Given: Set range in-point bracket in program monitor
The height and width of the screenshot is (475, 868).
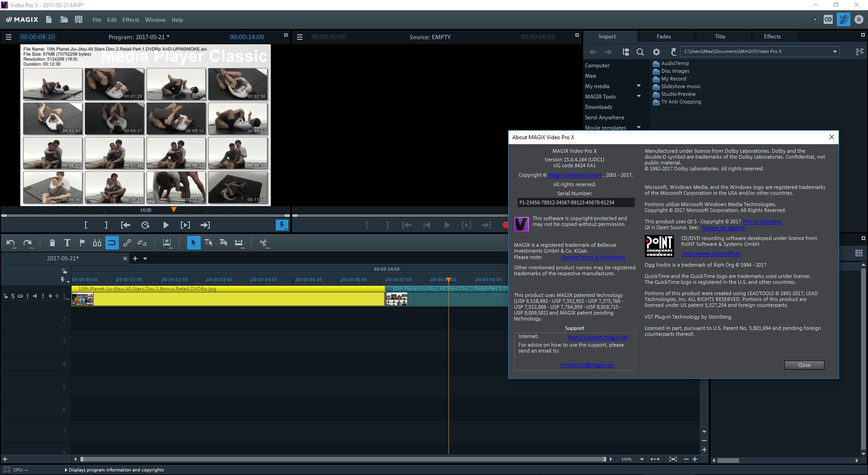Looking at the screenshot, I should 86,225.
